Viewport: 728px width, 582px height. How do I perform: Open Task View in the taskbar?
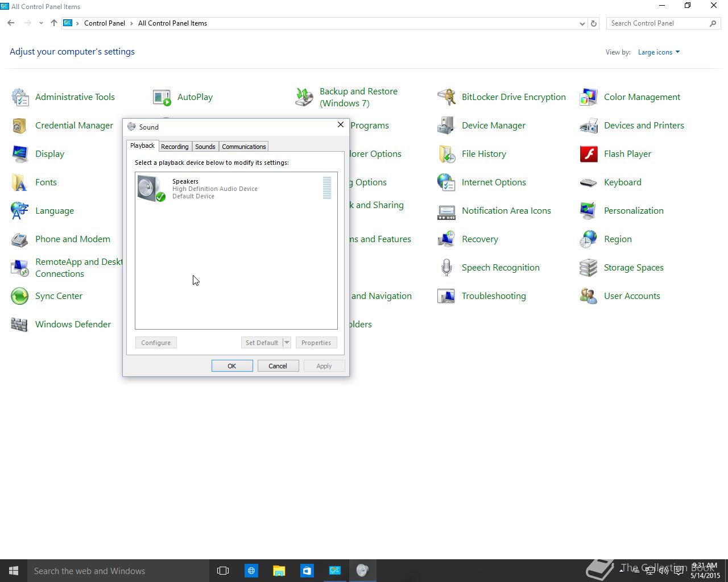click(x=223, y=571)
